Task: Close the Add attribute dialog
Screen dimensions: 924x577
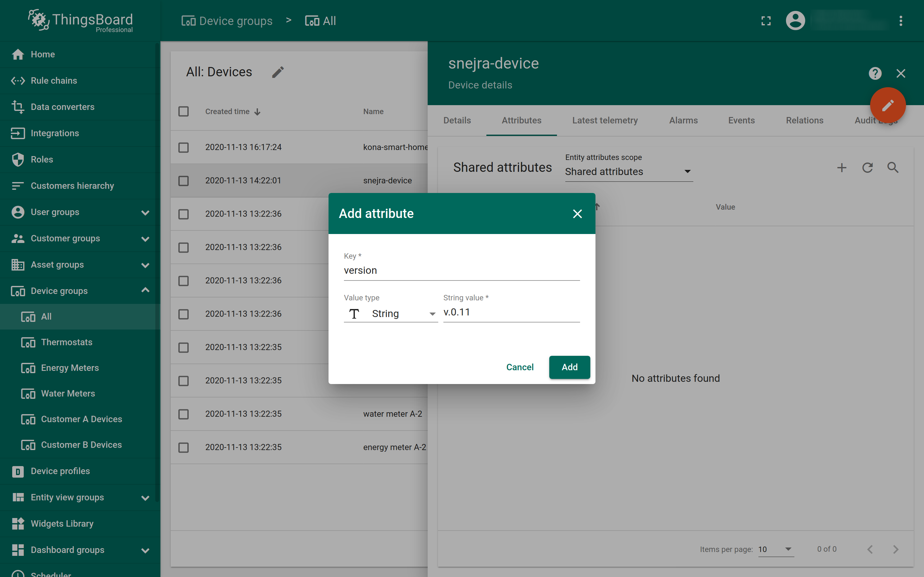Action: (x=577, y=214)
